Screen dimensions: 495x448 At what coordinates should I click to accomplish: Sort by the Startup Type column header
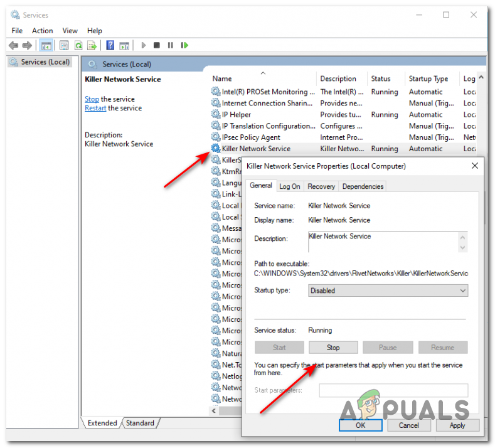(428, 78)
